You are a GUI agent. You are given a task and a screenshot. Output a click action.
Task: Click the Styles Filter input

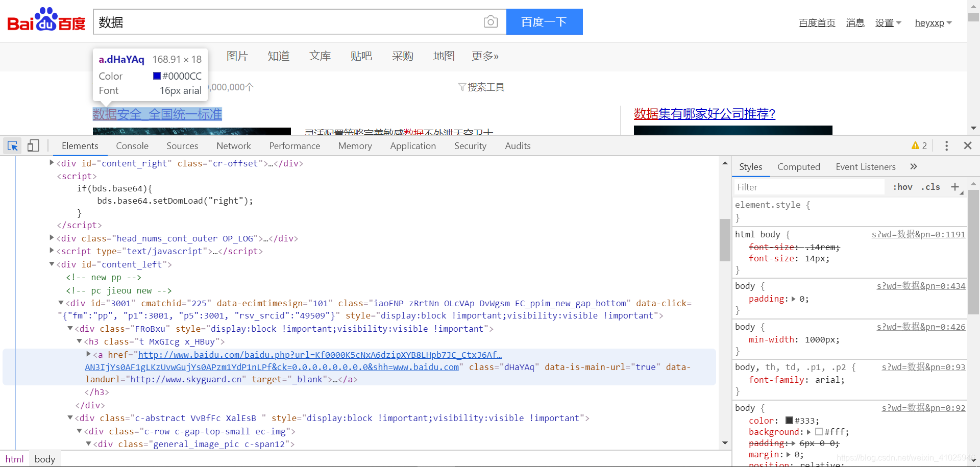coord(810,187)
